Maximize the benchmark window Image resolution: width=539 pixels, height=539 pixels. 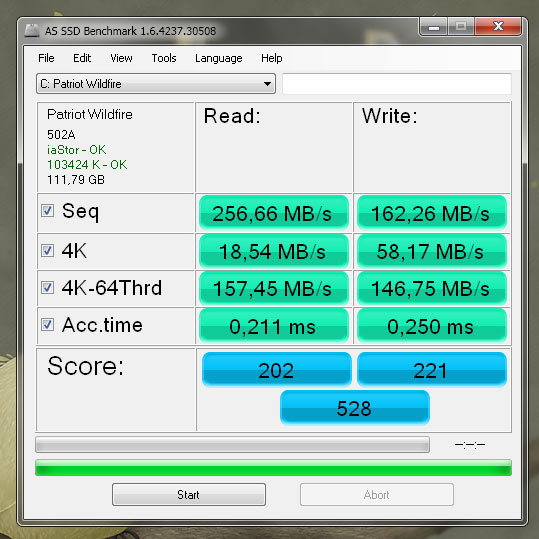[x=461, y=26]
